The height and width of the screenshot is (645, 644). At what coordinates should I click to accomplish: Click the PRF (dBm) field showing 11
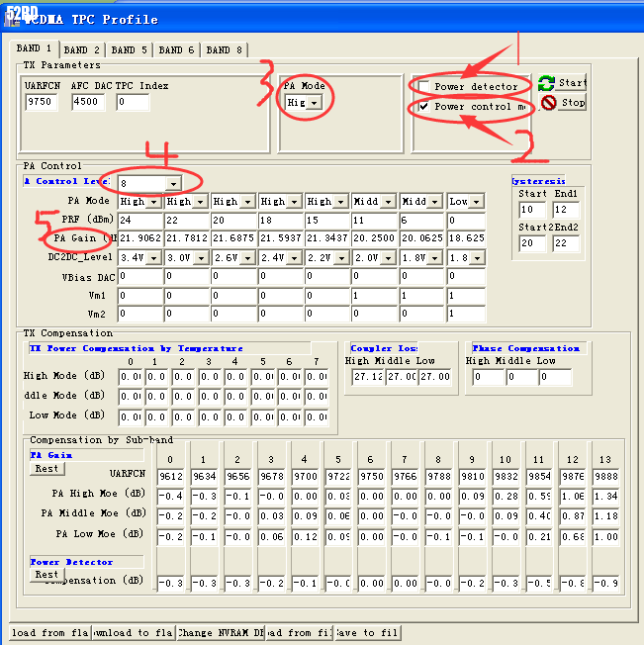coord(374,220)
